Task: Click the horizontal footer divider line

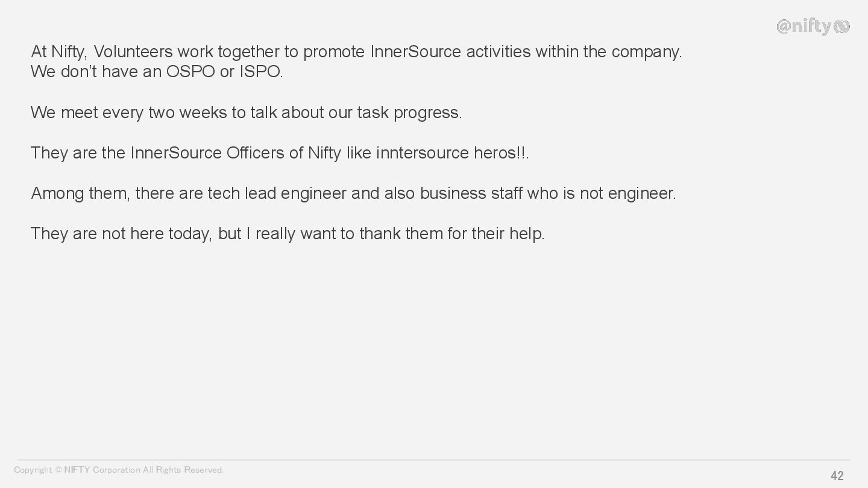Action: (x=434, y=460)
